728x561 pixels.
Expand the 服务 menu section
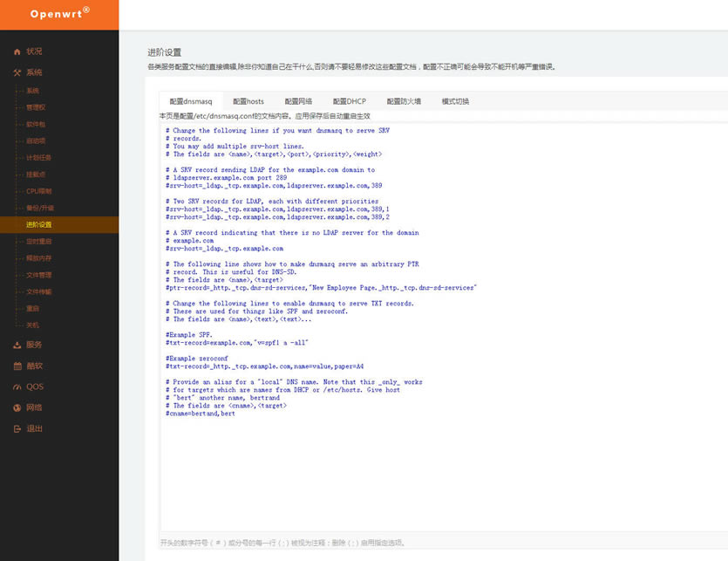(35, 345)
